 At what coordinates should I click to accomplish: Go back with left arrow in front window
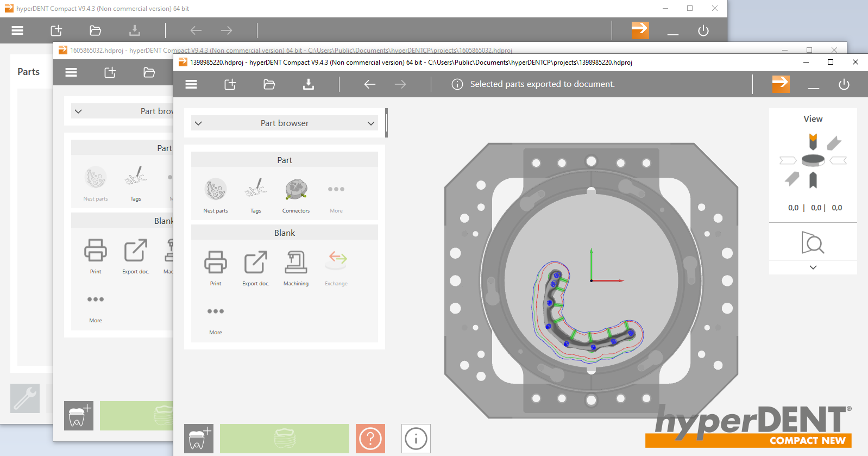[370, 84]
